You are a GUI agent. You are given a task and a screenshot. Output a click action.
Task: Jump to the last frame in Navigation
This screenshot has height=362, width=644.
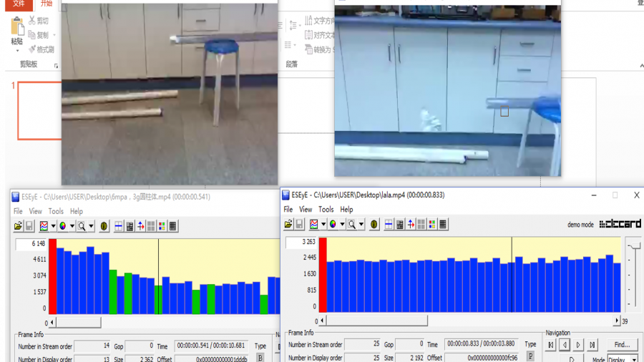592,345
